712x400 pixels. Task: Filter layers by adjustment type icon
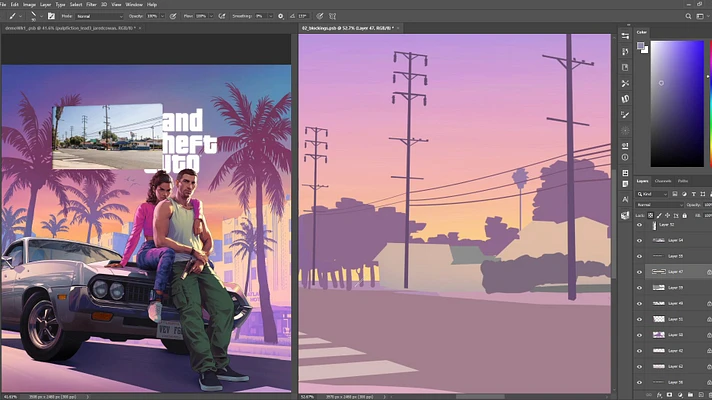tap(684, 194)
